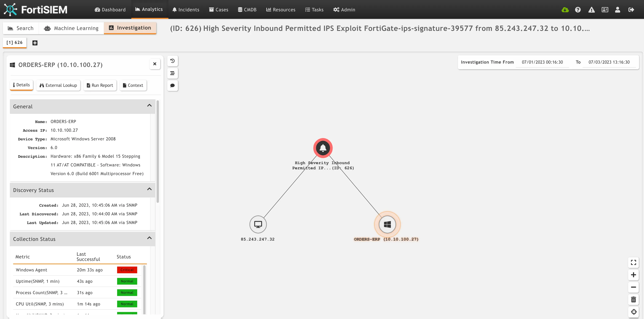Open the Context view
This screenshot has width=644, height=319.
(x=133, y=85)
